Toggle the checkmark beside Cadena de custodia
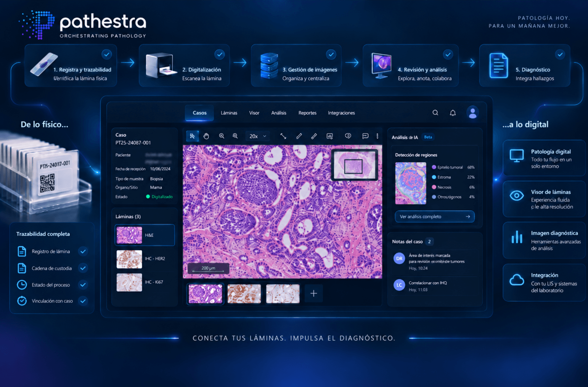 (x=83, y=268)
